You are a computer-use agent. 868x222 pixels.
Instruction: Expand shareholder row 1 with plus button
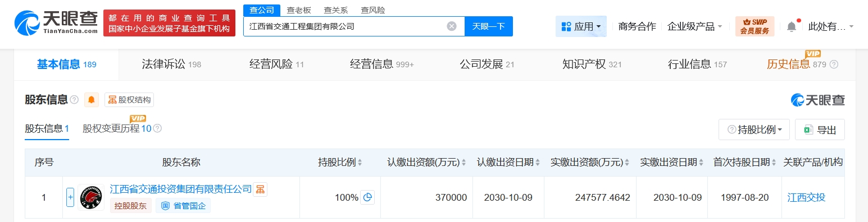70,197
